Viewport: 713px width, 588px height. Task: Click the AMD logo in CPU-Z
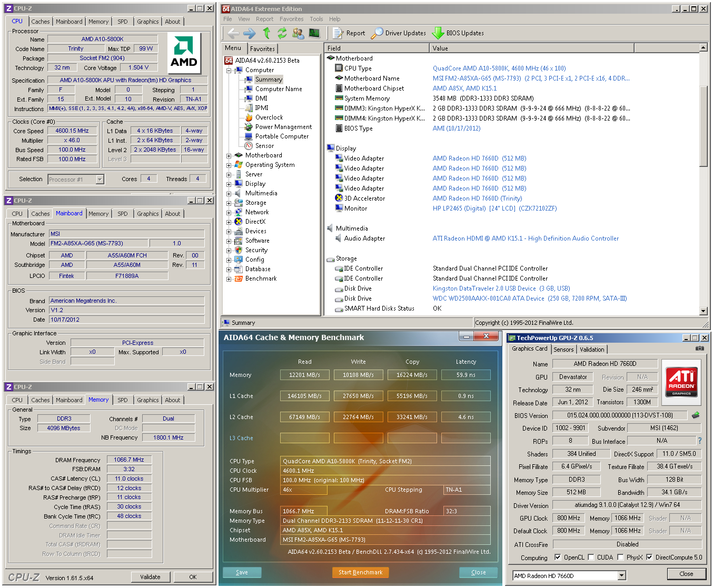coord(184,53)
